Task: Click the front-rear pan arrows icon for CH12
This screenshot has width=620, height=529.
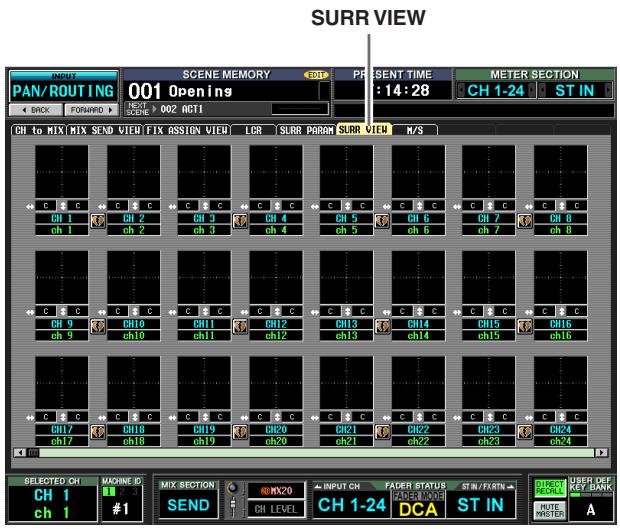Action: click(277, 312)
